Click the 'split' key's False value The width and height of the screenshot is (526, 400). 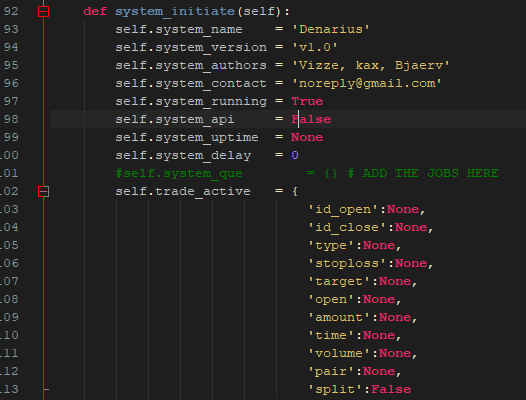[x=391, y=389]
